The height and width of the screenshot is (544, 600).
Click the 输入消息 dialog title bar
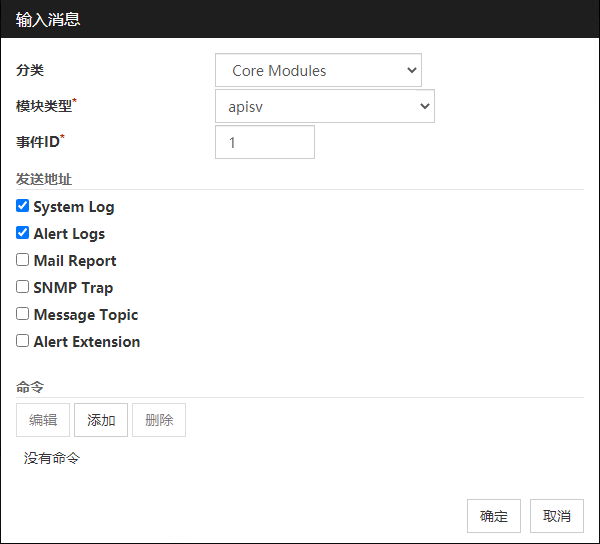pyautogui.click(x=300, y=19)
